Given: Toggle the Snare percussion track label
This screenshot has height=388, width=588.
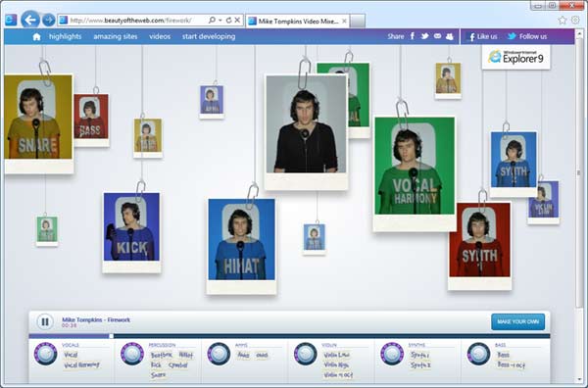Looking at the screenshot, I should pos(158,375).
